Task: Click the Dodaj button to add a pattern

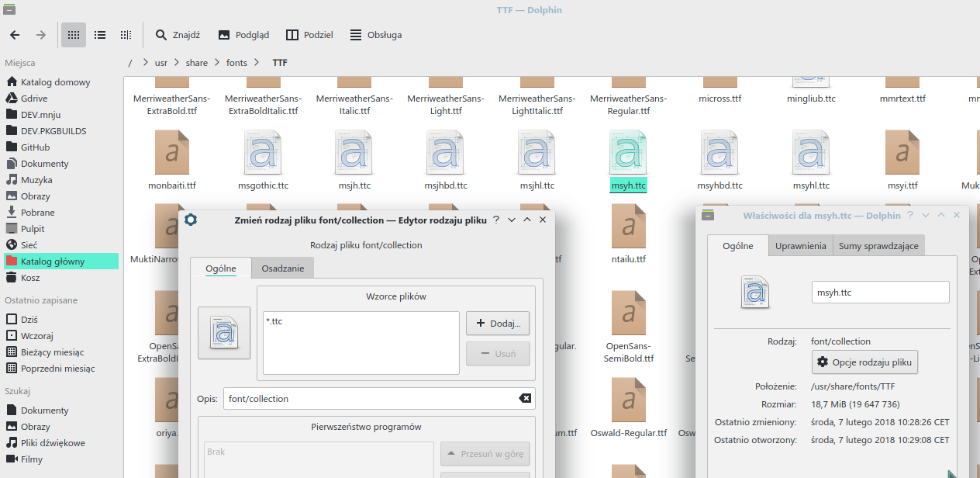Action: click(497, 323)
